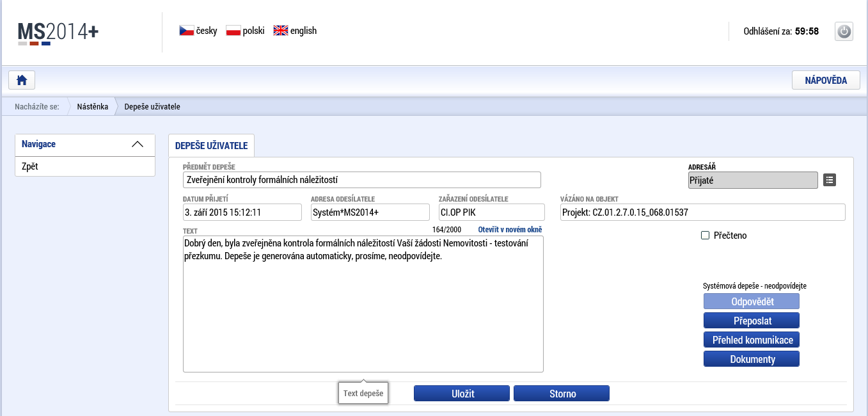Toggle the Přečteno checkbox
This screenshot has width=868, height=416.
[706, 236]
